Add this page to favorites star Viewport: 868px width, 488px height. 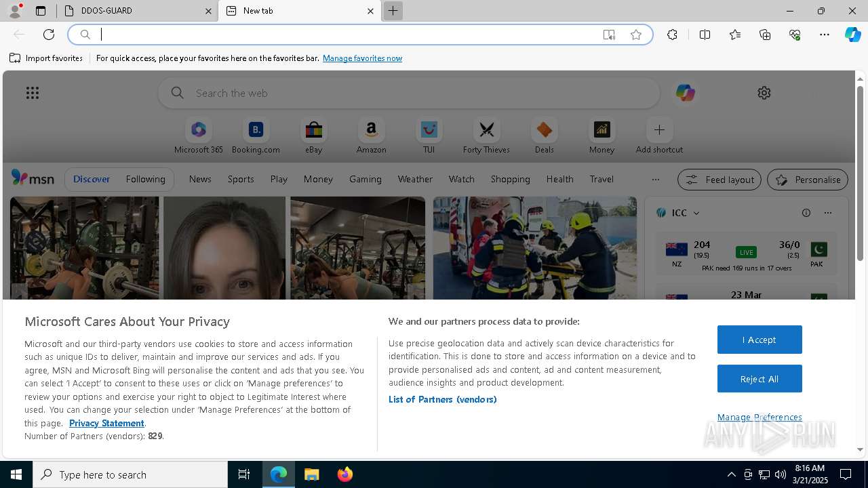(636, 35)
